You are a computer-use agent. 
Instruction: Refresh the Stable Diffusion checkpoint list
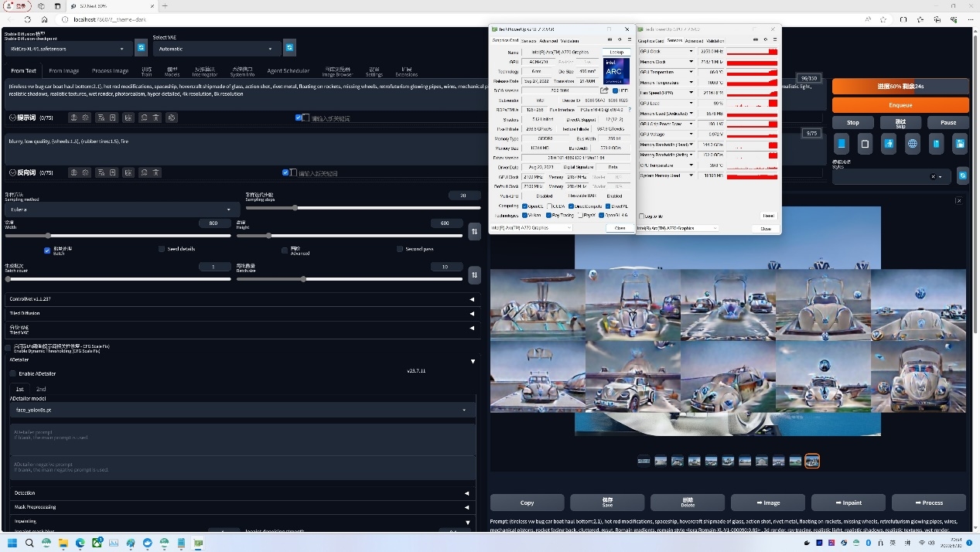point(141,48)
